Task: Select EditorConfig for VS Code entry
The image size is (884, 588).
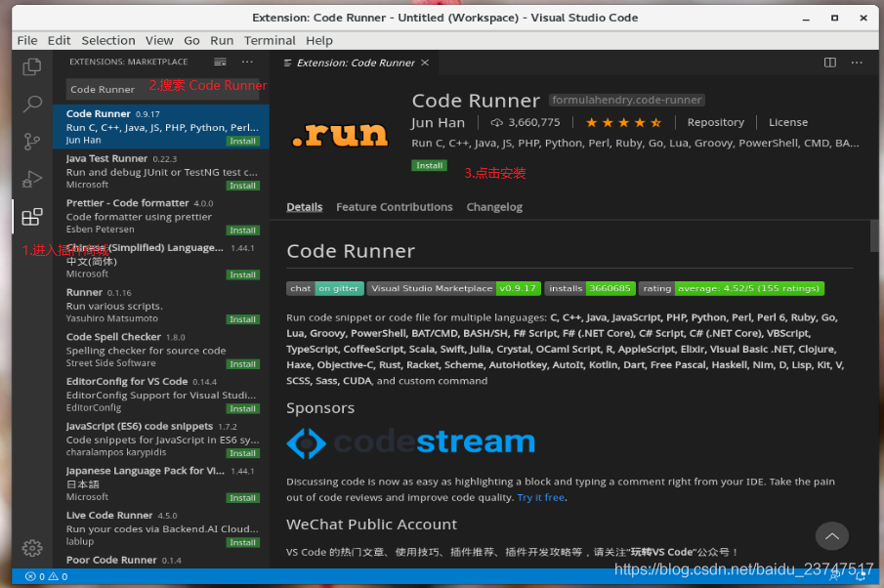Action: point(160,394)
